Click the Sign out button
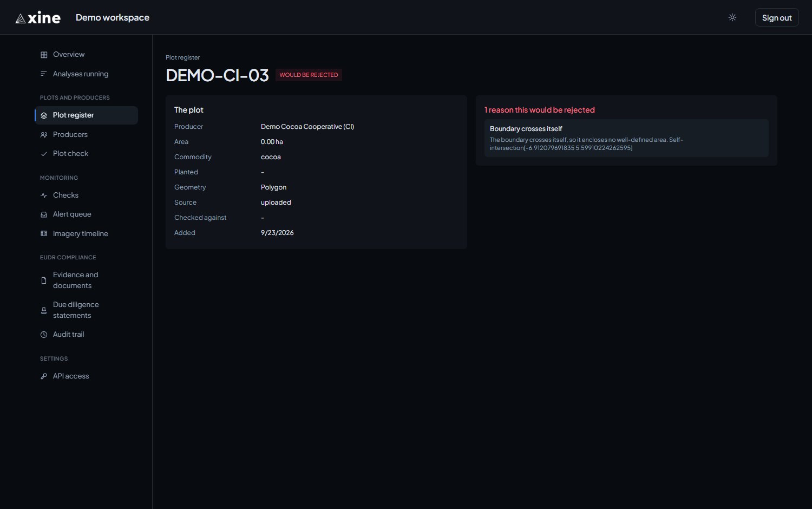812x509 pixels. 777,18
